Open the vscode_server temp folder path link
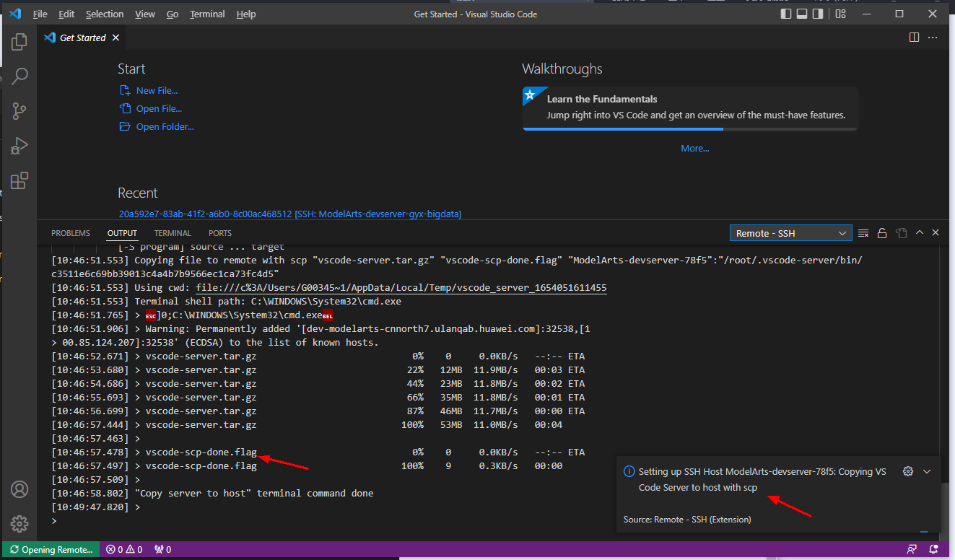955x560 pixels. point(401,287)
